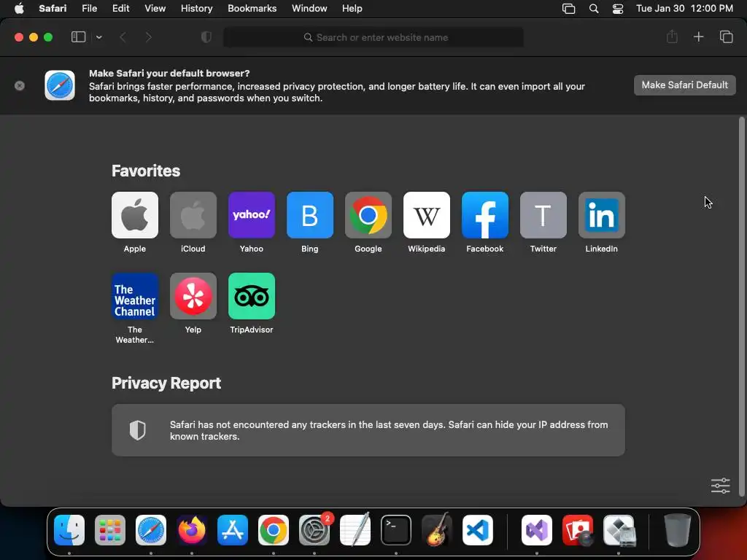Image resolution: width=747 pixels, height=560 pixels.
Task: Open the File menu
Action: click(89, 9)
